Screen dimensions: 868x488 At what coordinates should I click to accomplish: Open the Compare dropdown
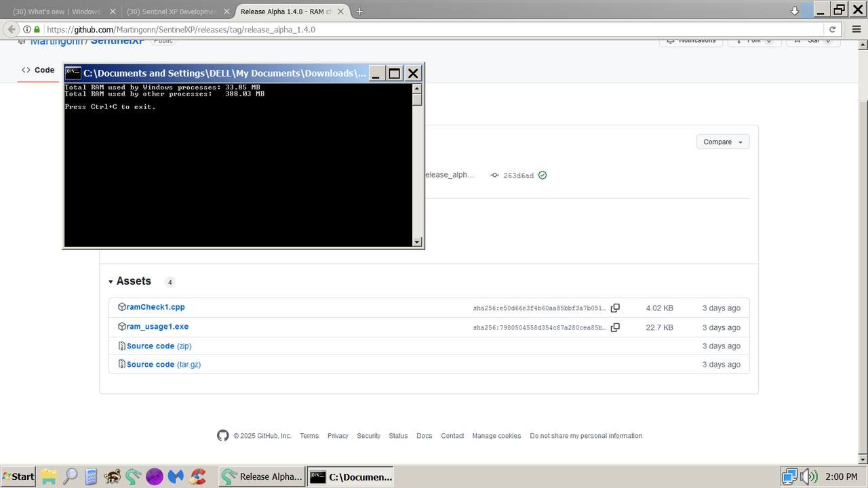pyautogui.click(x=723, y=142)
